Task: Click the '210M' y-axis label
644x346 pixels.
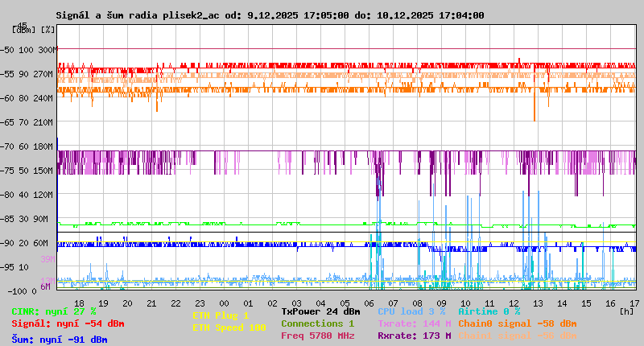Action: point(45,122)
